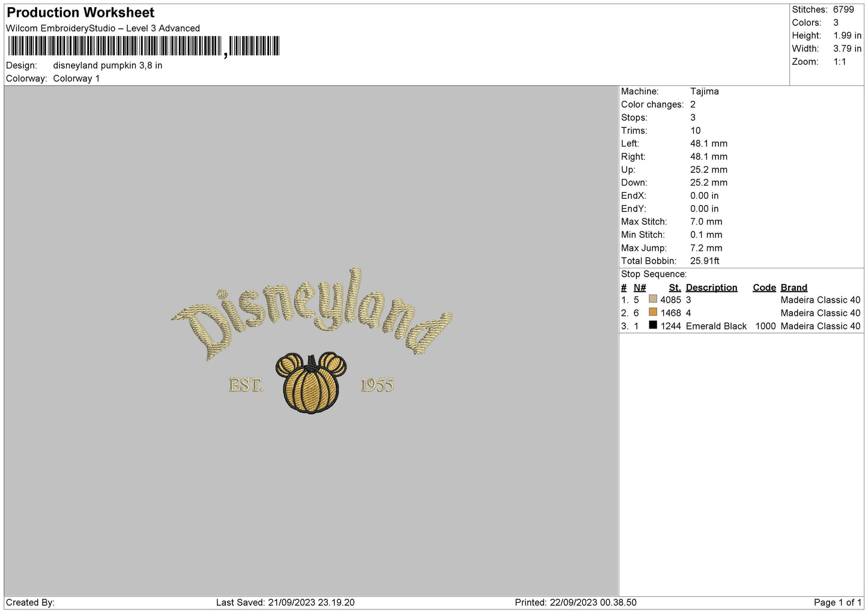The height and width of the screenshot is (613, 868).
Task: Click the Wilcom EmbroideryStudio – Level 3 Advanced text
Action: pos(103,28)
